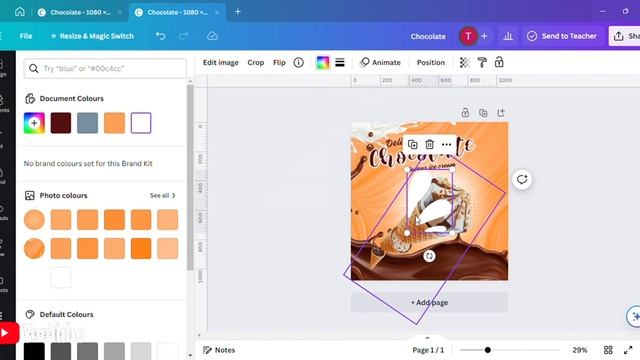Add page icon above canvas

tap(501, 113)
